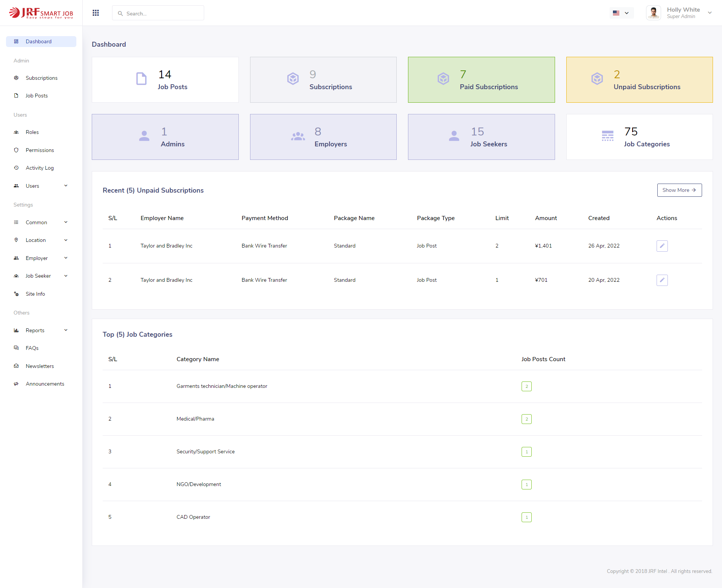722x588 pixels.
Task: Click the Newsletters envelope icon
Action: click(x=16, y=366)
